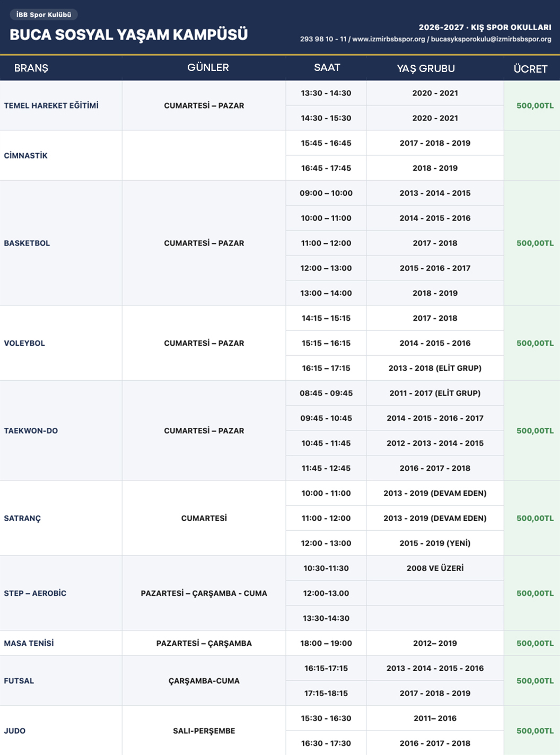This screenshot has width=560, height=755.
Task: Select the CİMNASTİK branch label
Action: coord(25,155)
